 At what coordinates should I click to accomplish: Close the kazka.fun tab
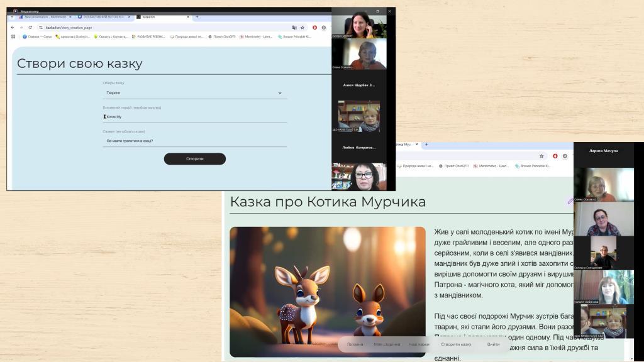[x=188, y=17]
